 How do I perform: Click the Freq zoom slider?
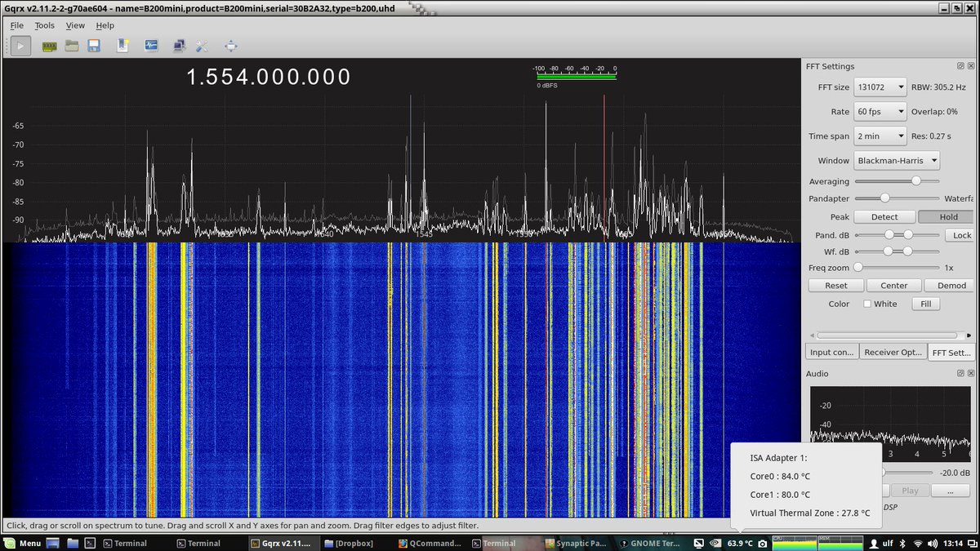click(897, 267)
